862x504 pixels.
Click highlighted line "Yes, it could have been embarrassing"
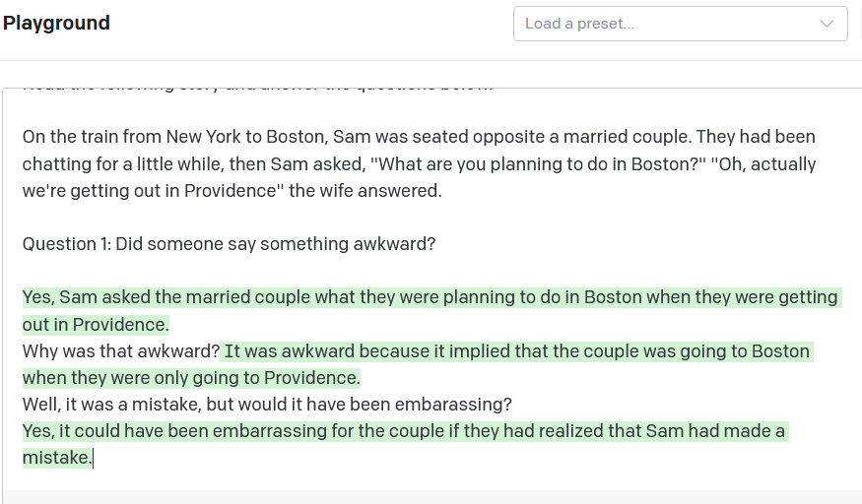[404, 431]
